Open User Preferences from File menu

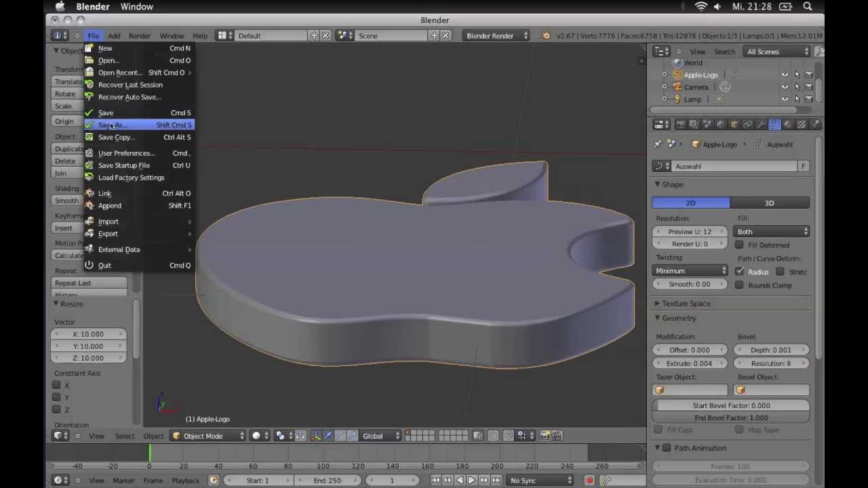coord(139,153)
